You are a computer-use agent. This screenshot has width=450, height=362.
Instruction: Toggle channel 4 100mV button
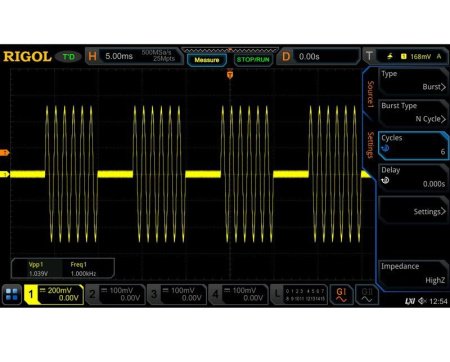coord(238,295)
